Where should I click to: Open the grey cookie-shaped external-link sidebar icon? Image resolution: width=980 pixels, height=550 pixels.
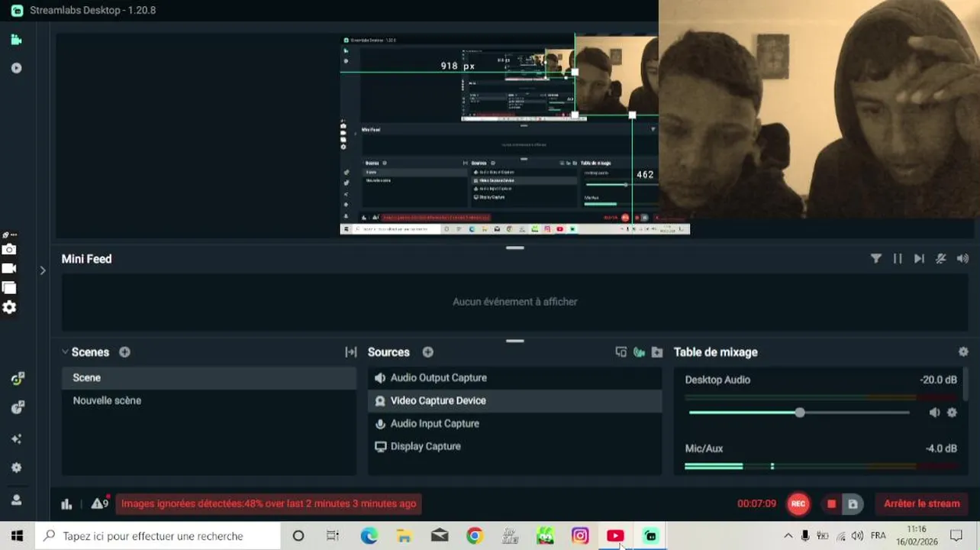coord(17,408)
